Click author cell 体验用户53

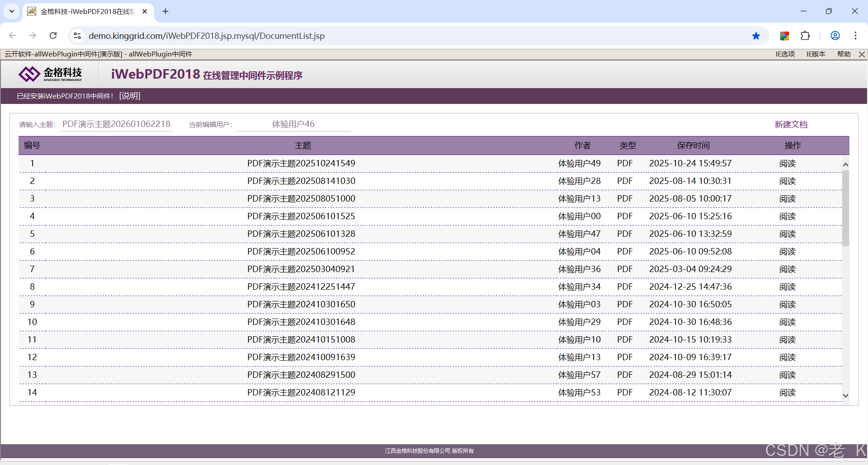[579, 393]
